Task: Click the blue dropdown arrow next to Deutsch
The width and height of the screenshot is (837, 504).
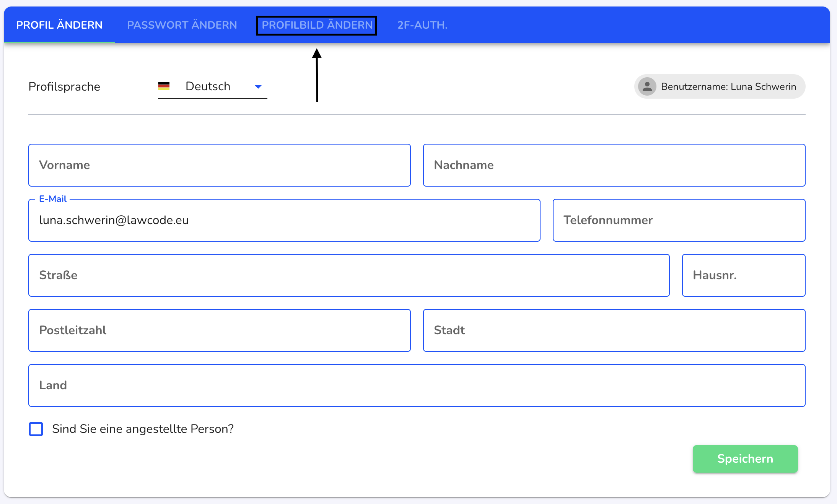Action: tap(258, 87)
